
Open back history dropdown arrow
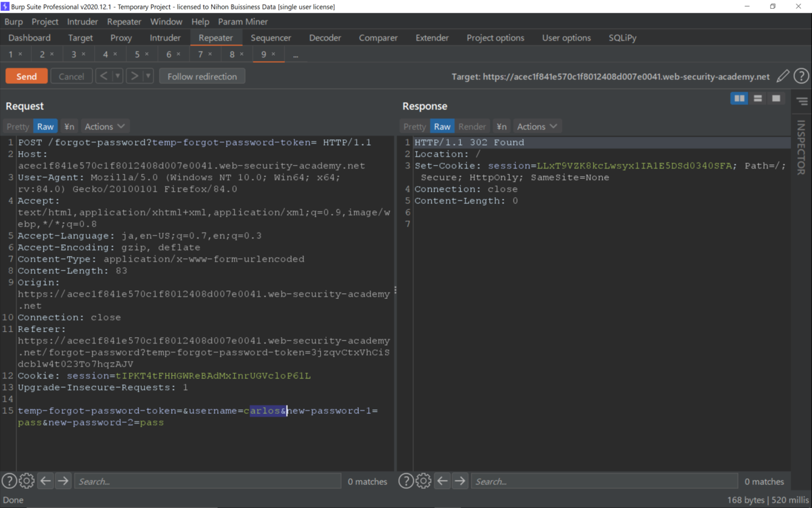(118, 77)
